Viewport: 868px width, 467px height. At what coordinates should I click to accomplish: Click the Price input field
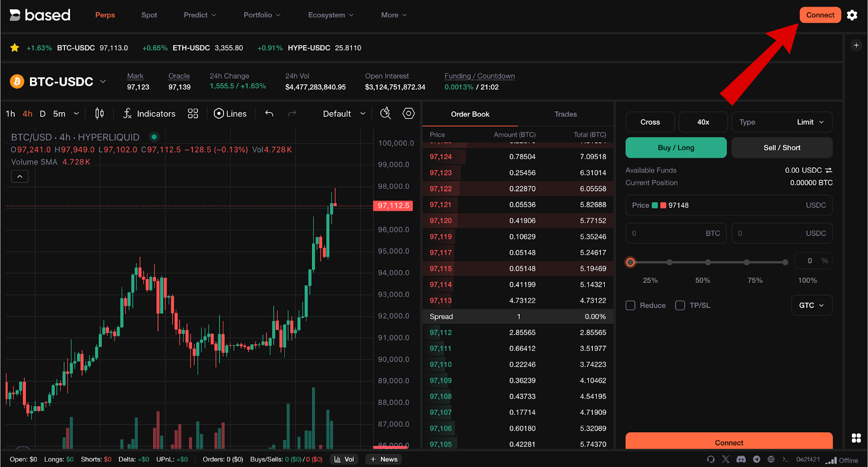(x=729, y=205)
